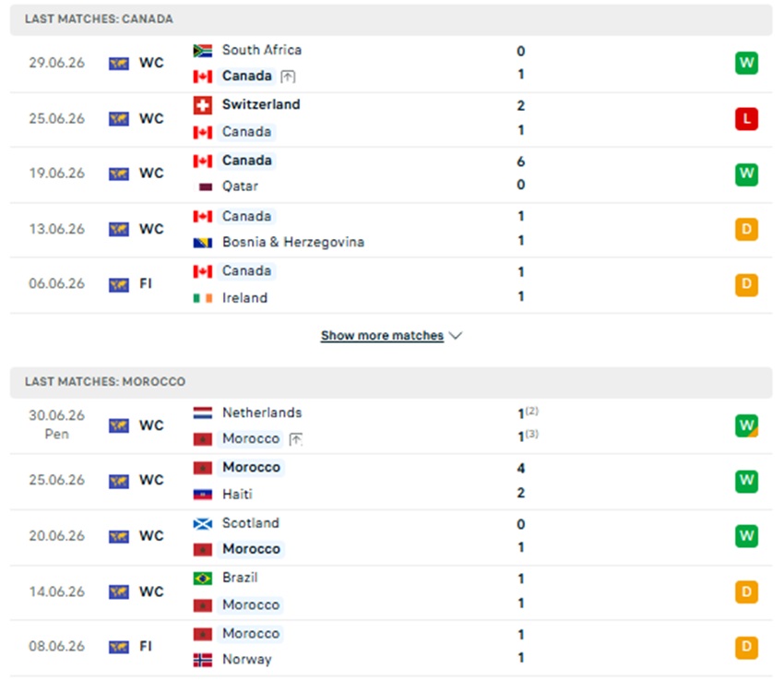Click the green W badge for South Africa match
784x681 pixels.
[x=746, y=63]
